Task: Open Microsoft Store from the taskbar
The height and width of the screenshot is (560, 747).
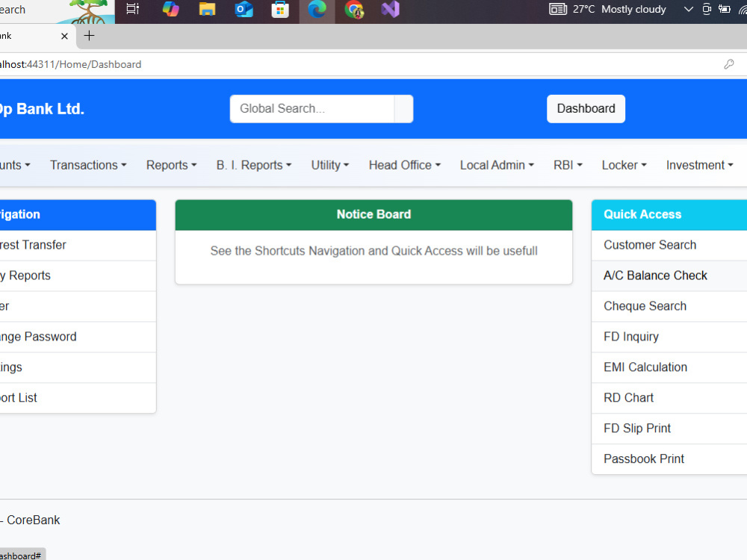Action: coord(280,9)
